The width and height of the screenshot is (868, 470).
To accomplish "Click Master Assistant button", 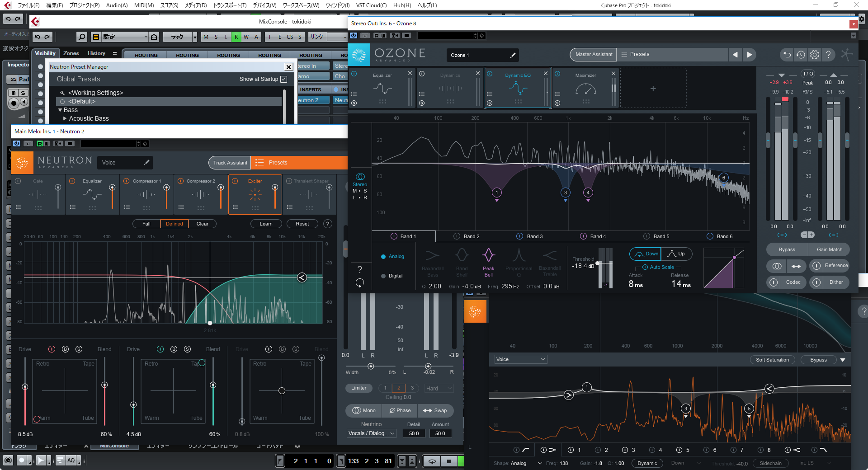I will click(x=594, y=54).
